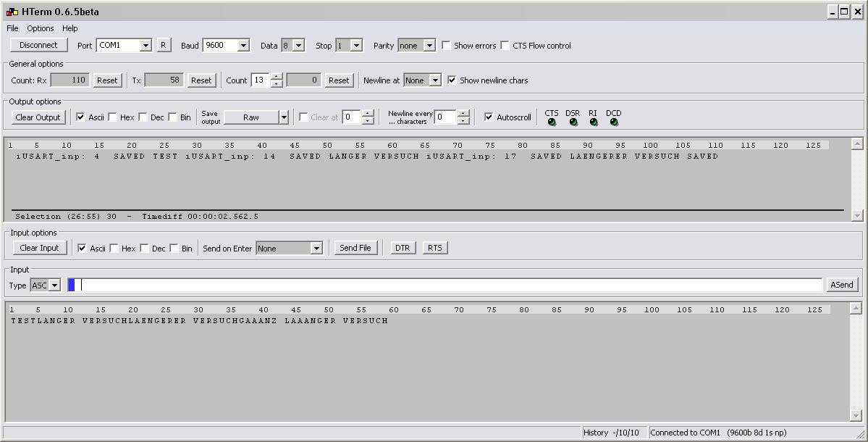Enable Bin output display checkbox
The height and width of the screenshot is (442, 868).
(x=173, y=117)
